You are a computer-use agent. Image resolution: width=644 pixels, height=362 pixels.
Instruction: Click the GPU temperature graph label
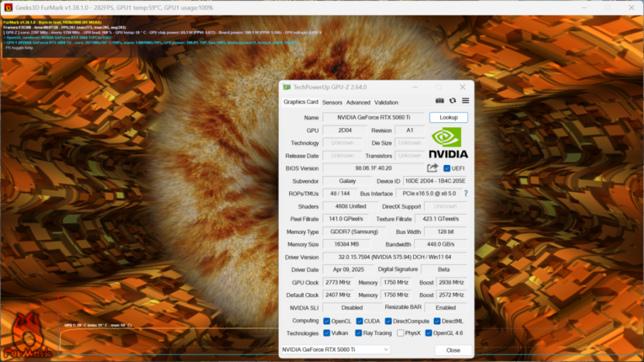tap(98, 325)
